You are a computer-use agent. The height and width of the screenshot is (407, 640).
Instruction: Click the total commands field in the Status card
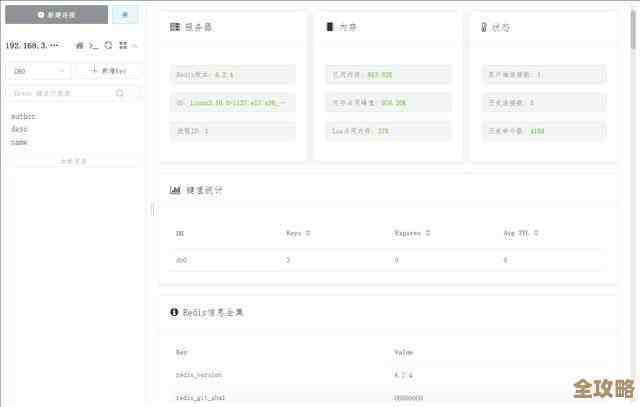coord(544,131)
